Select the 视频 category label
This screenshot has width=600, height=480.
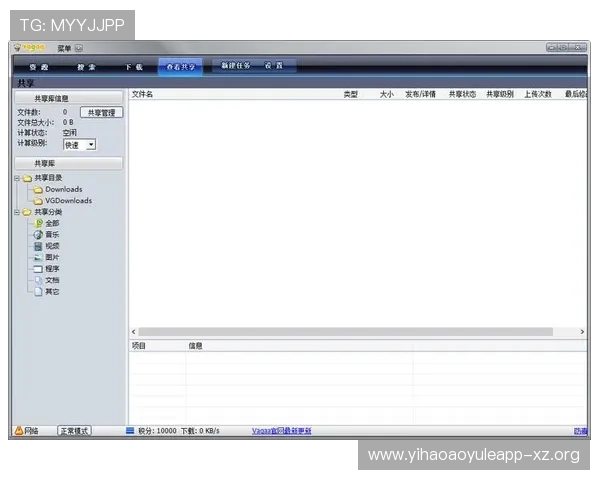[x=52, y=246]
